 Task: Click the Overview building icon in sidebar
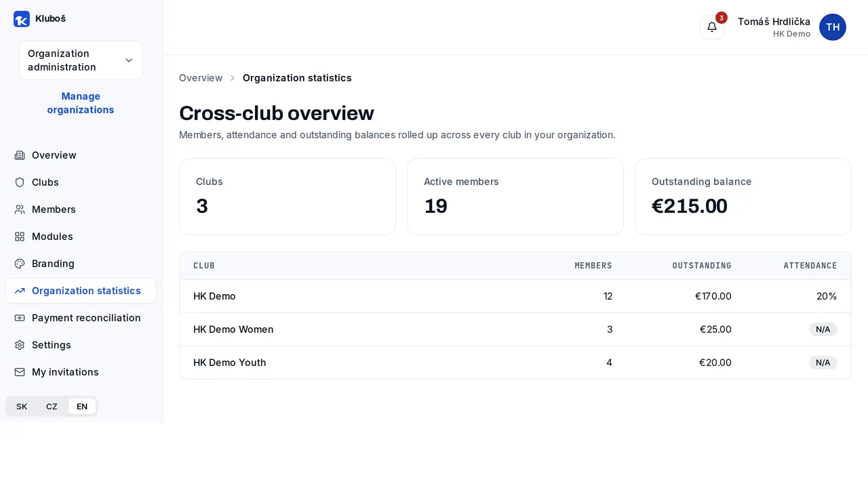pos(20,155)
